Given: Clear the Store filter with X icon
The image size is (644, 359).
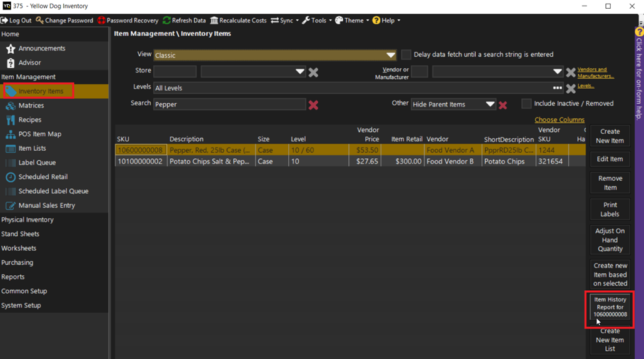Looking at the screenshot, I should (313, 73).
